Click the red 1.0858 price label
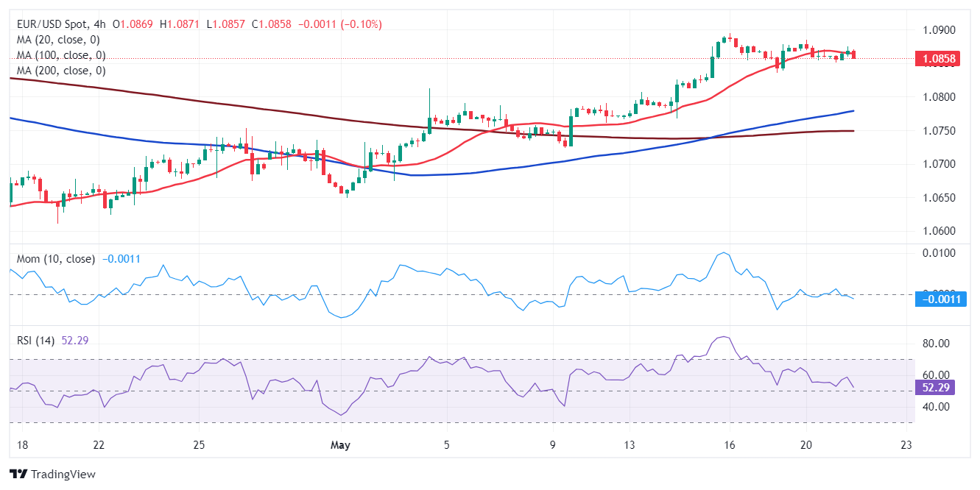980x490 pixels. 937,58
